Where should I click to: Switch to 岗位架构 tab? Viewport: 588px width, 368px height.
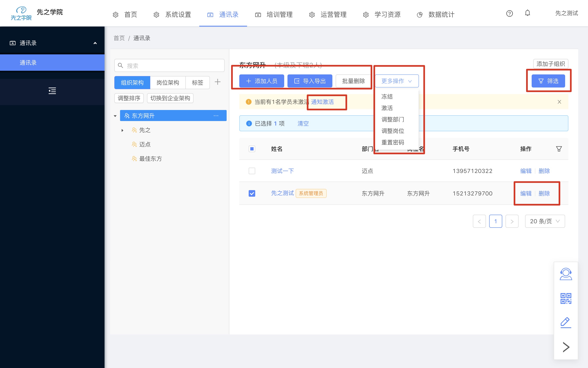[x=168, y=83]
